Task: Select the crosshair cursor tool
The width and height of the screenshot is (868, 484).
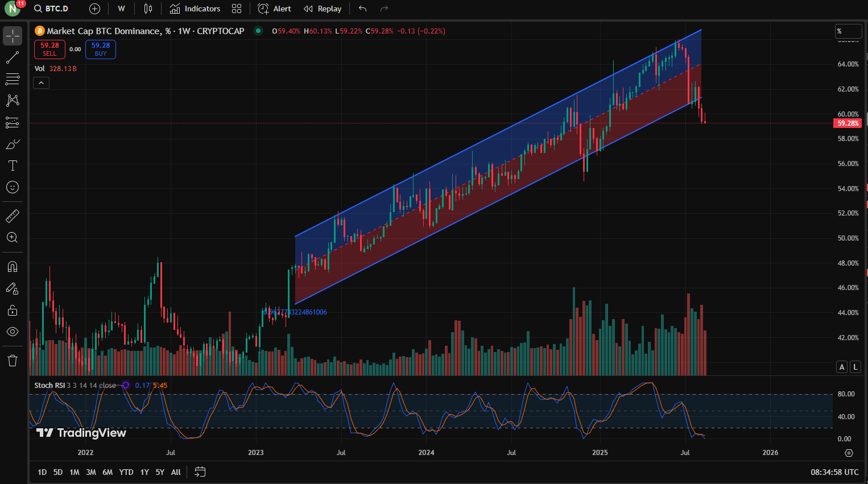Action: (13, 36)
